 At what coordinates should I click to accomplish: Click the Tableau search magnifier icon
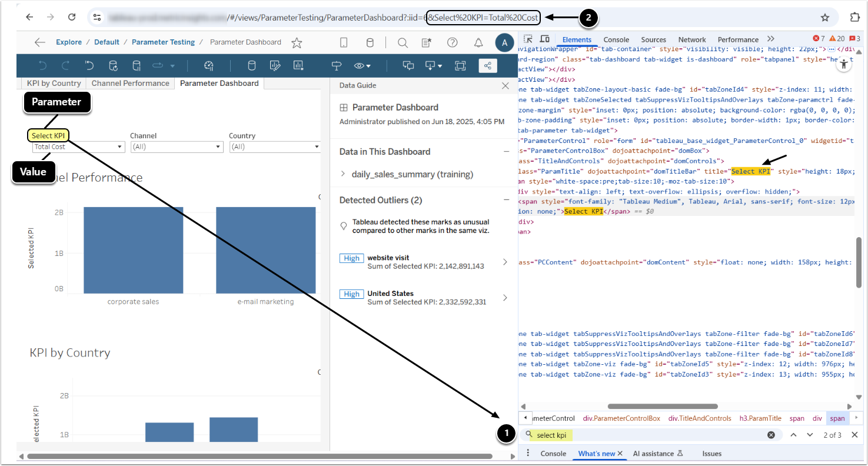click(x=403, y=42)
